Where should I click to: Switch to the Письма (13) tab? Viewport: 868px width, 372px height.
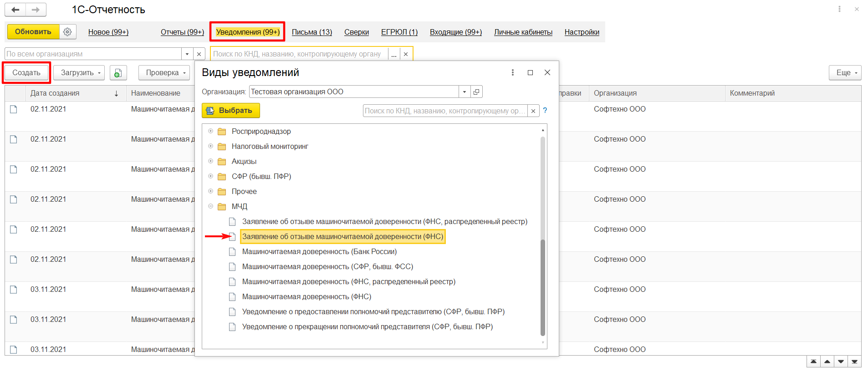tap(312, 32)
